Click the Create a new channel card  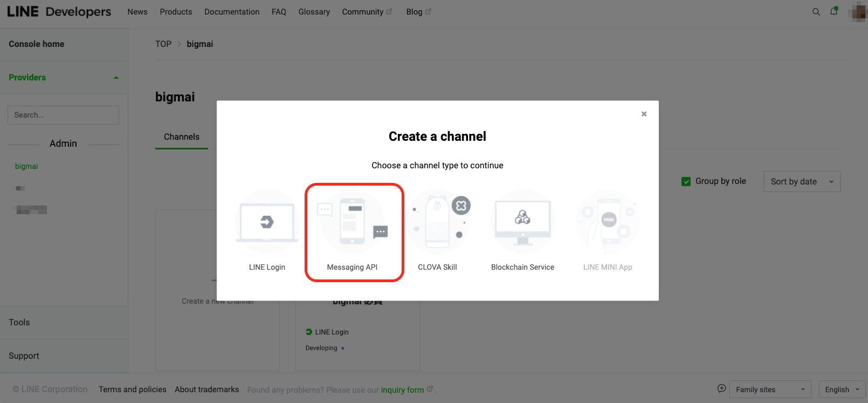pos(217,290)
